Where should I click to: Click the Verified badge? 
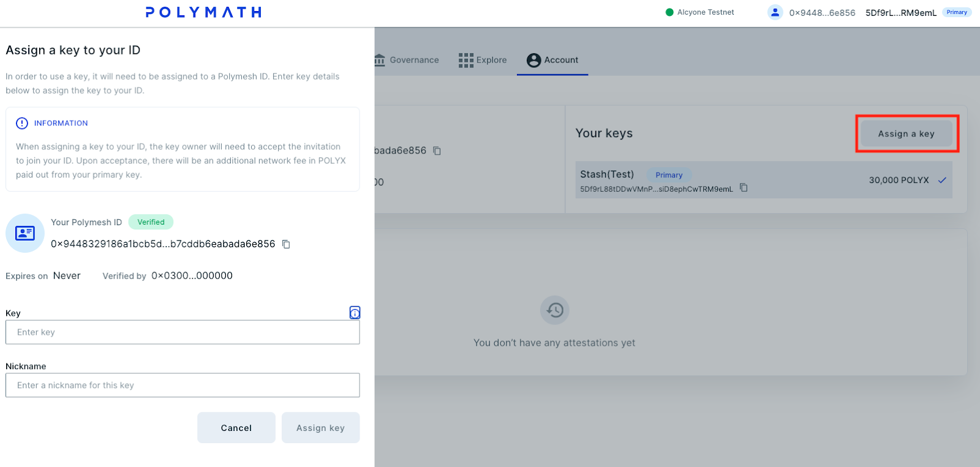coord(151,222)
